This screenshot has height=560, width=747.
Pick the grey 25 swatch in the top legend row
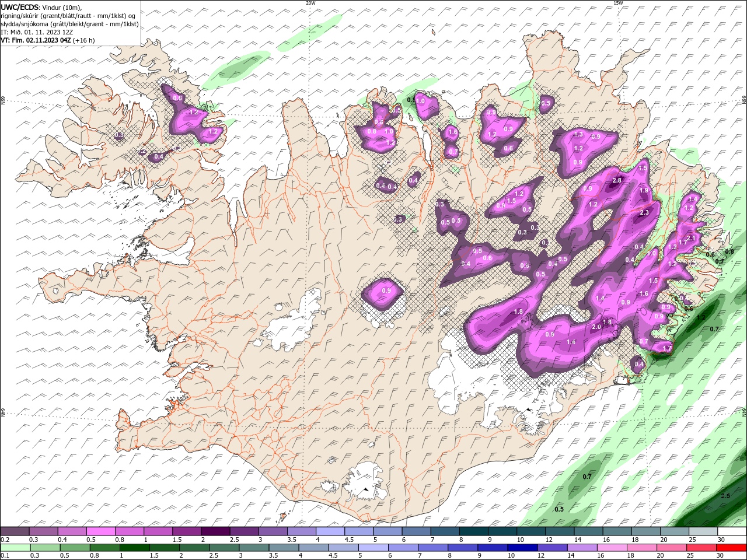pos(703,531)
